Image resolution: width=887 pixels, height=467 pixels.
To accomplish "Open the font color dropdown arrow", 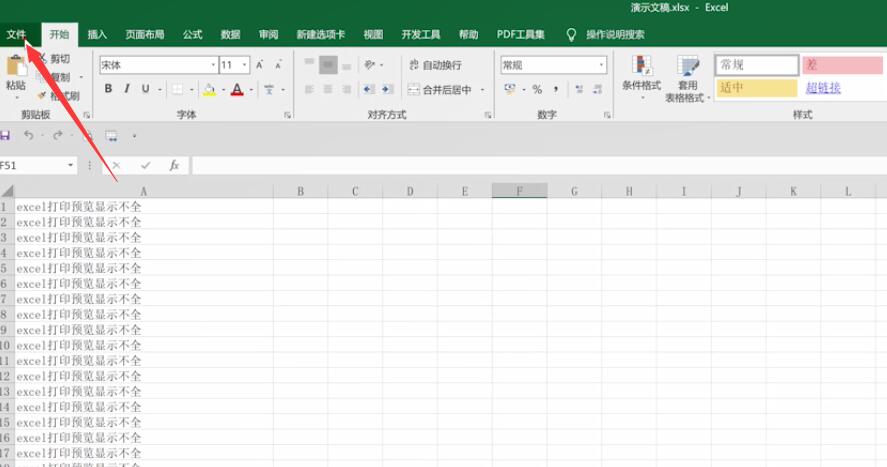I will point(251,90).
